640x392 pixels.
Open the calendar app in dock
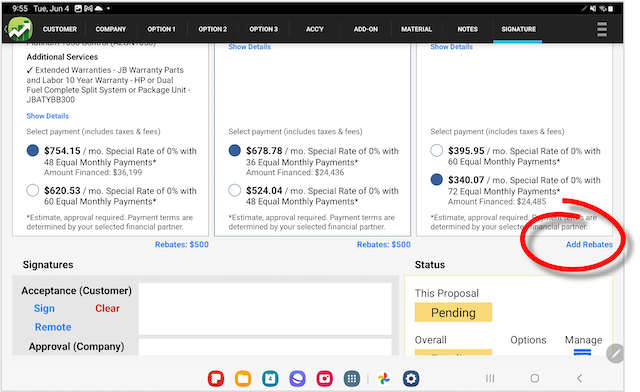click(x=270, y=379)
